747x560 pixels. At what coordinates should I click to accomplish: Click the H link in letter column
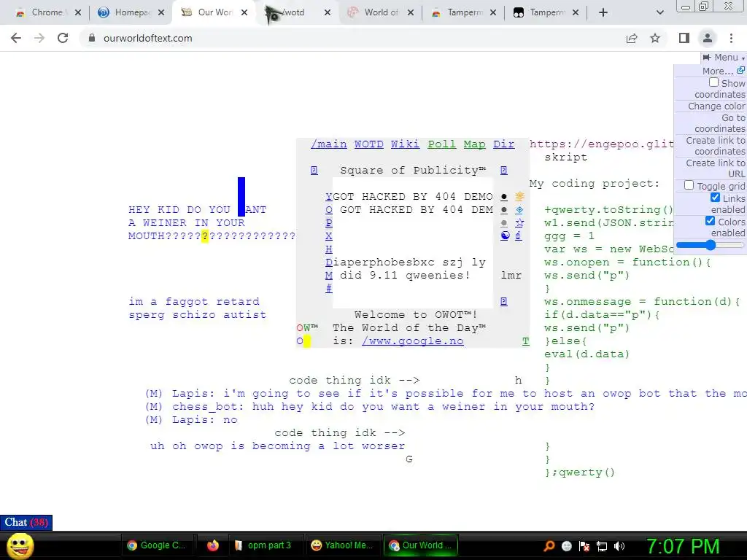click(329, 249)
